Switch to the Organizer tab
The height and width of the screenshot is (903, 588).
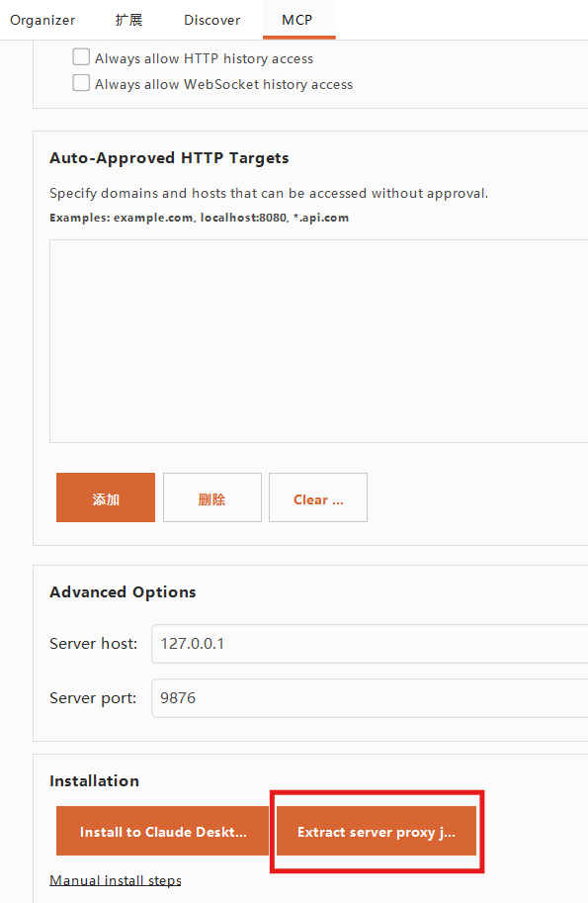click(42, 20)
